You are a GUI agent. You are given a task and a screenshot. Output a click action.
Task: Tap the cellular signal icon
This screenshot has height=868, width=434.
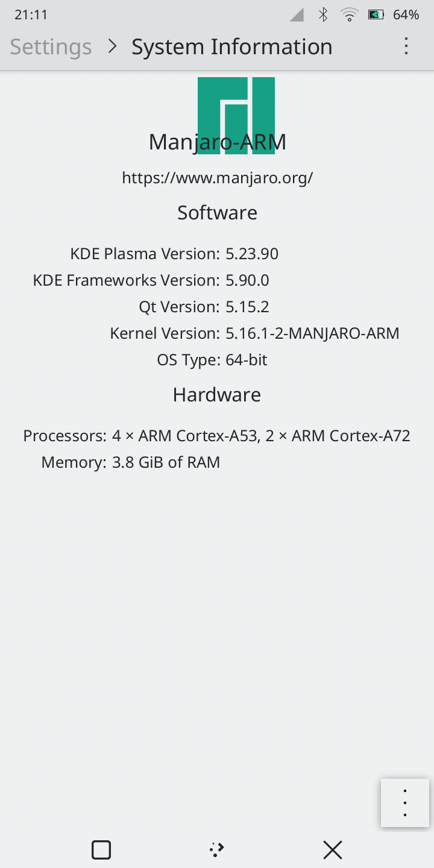click(x=297, y=15)
